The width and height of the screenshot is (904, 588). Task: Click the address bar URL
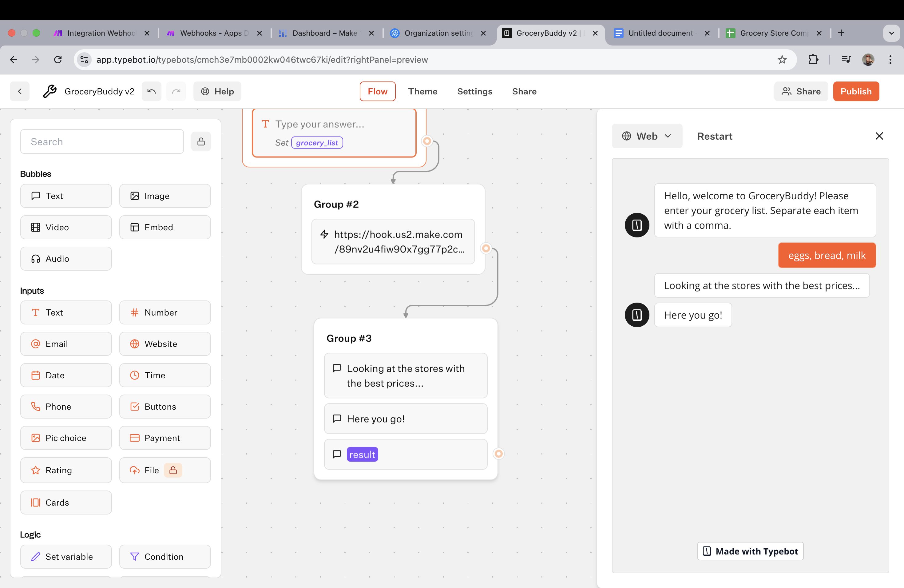(262, 60)
